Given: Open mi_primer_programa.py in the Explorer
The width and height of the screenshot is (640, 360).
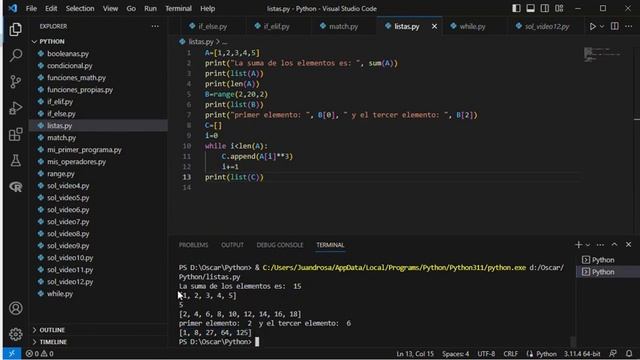Looking at the screenshot, I should coord(84,150).
